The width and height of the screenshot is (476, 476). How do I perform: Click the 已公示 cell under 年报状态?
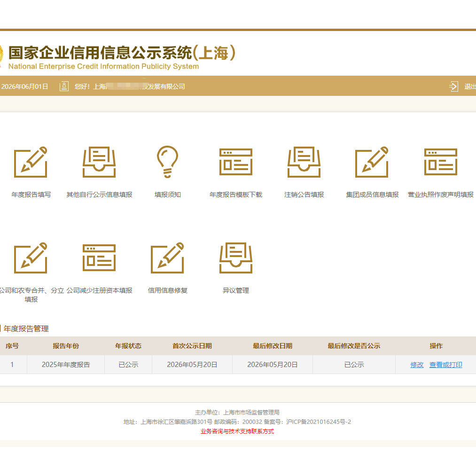click(128, 365)
